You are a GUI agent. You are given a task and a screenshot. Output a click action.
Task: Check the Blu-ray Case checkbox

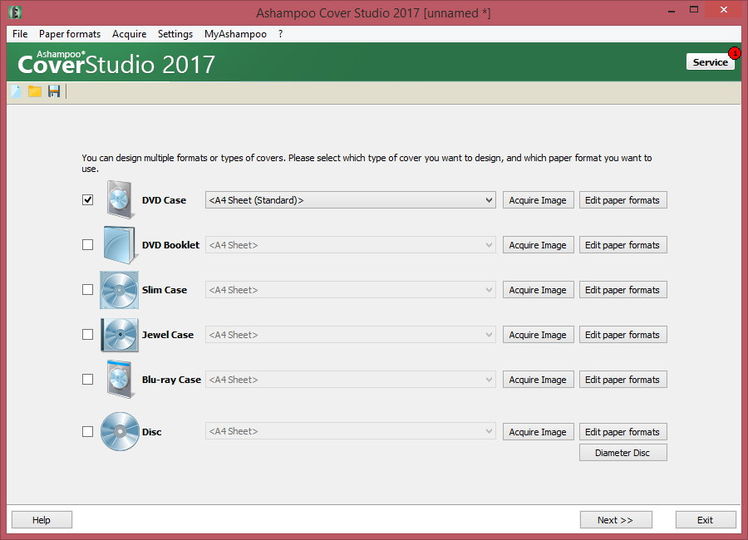pyautogui.click(x=87, y=379)
